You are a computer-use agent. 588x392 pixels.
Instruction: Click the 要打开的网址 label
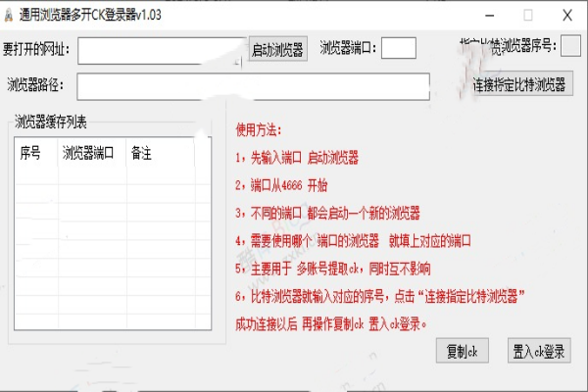(x=37, y=49)
